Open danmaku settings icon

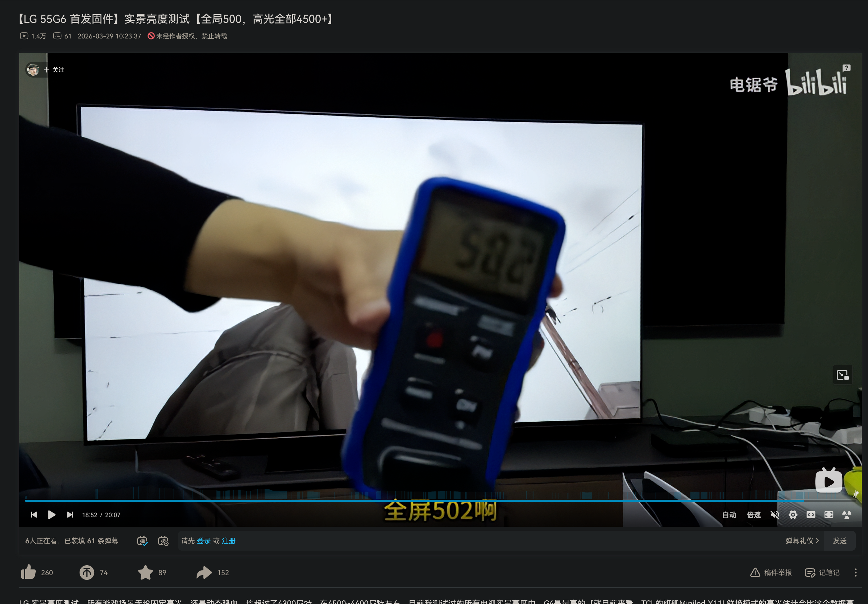coord(163,541)
